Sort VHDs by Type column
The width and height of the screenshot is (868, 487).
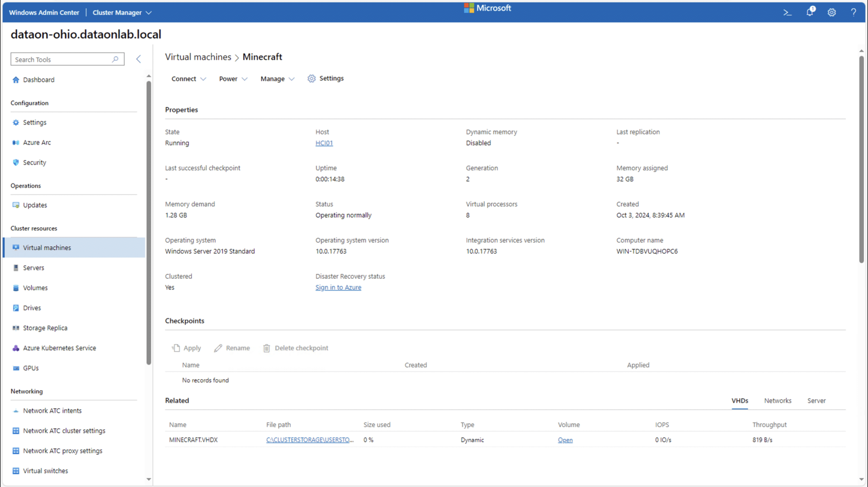point(467,425)
